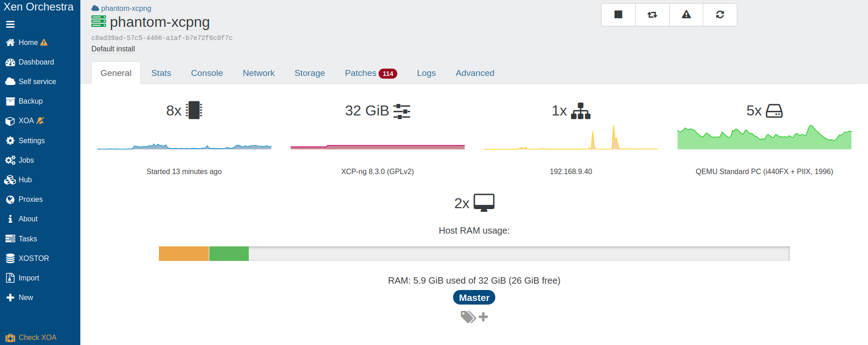Click the CPU chip icon
The height and width of the screenshot is (345, 868).
pyautogui.click(x=194, y=110)
